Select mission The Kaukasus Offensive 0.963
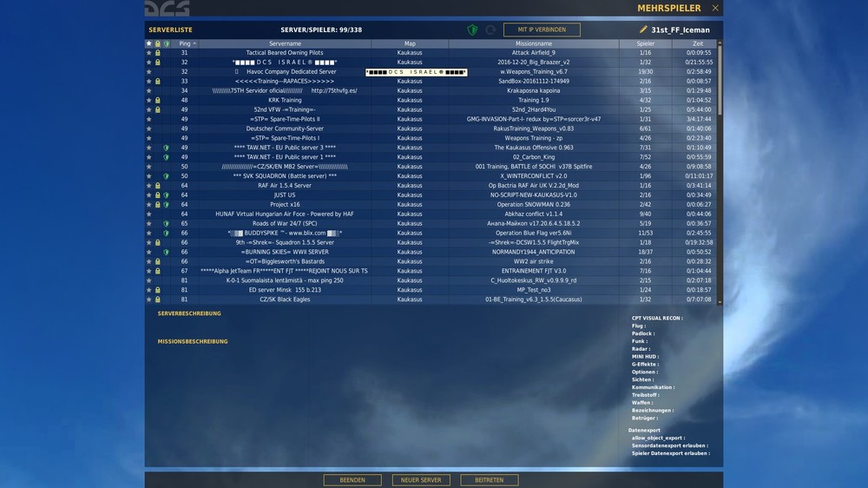 pos(534,148)
